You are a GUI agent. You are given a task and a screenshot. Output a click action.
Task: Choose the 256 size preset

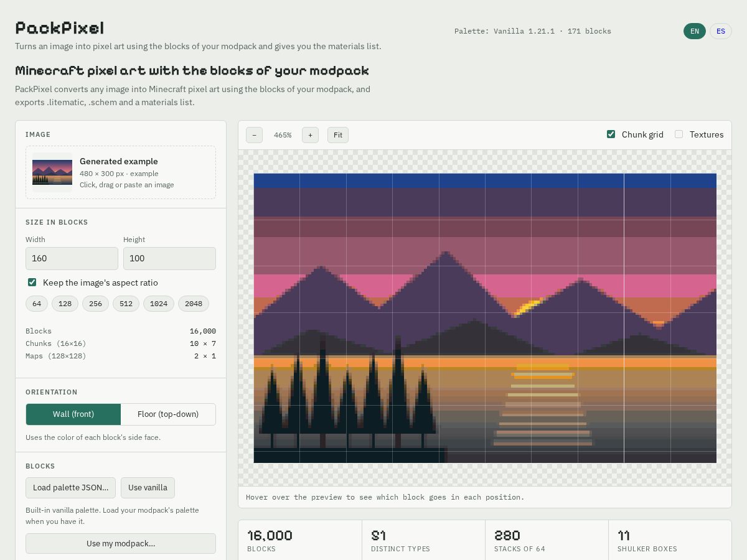95,304
